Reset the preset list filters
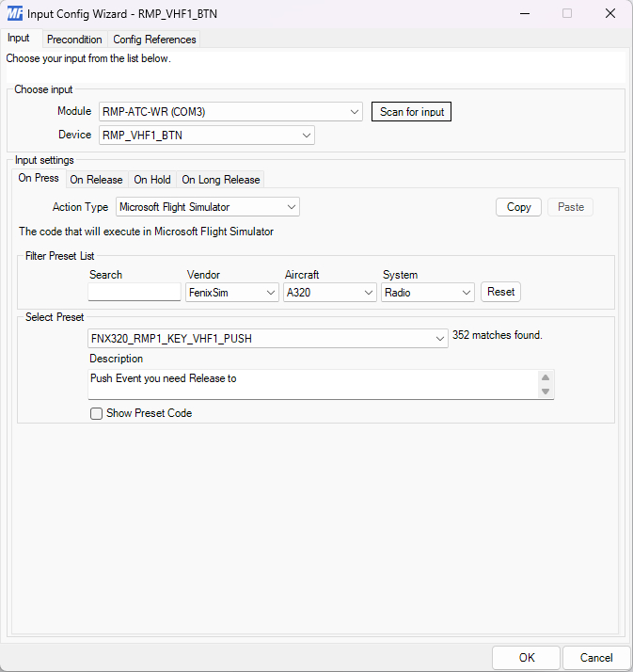 coord(500,292)
